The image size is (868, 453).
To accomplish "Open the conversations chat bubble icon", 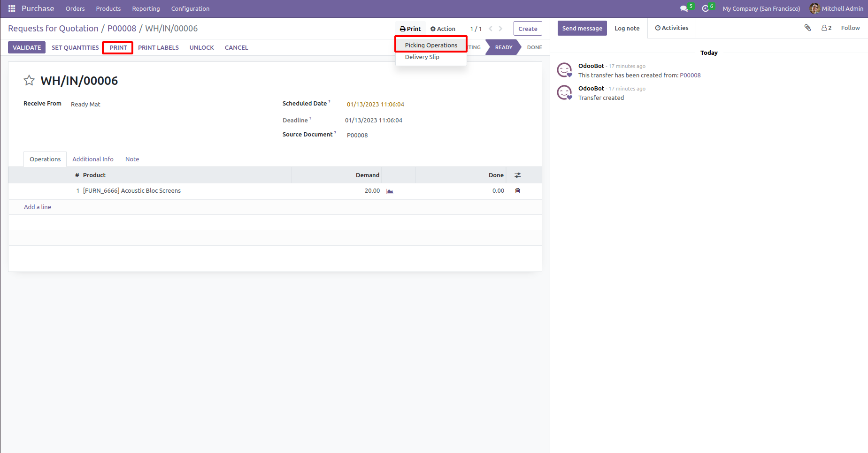I will click(x=684, y=8).
